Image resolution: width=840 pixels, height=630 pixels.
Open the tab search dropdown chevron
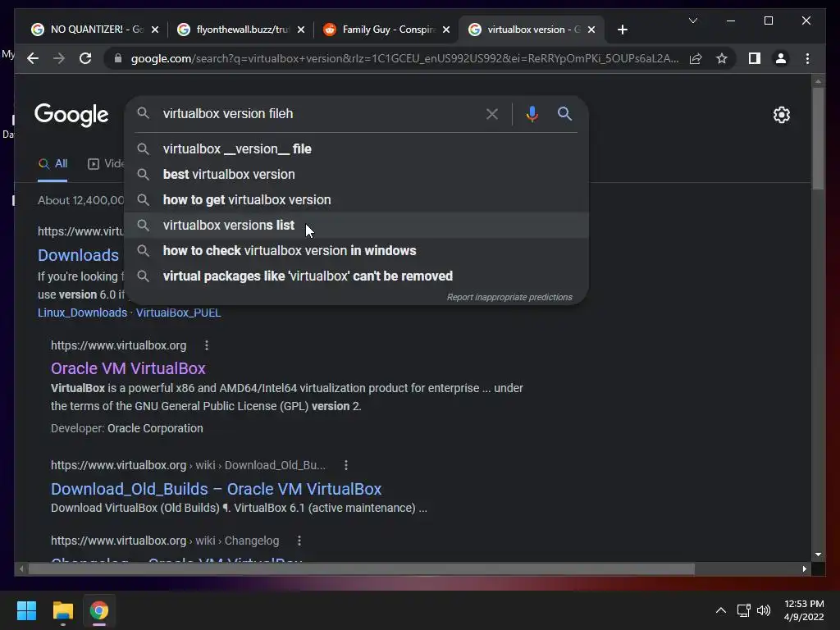(x=692, y=21)
